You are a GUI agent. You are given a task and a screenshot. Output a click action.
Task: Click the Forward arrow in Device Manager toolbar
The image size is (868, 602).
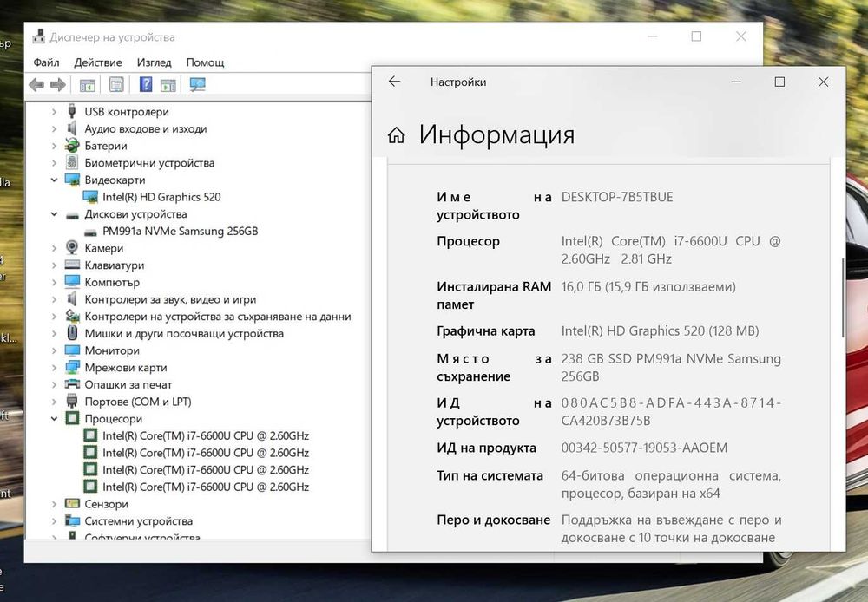pos(57,85)
